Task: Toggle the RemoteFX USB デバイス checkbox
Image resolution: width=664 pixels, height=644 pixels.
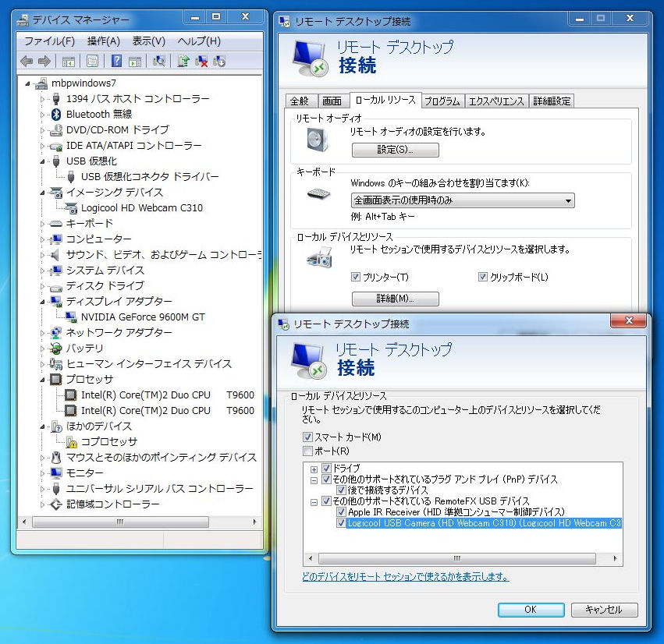Action: pos(326,501)
